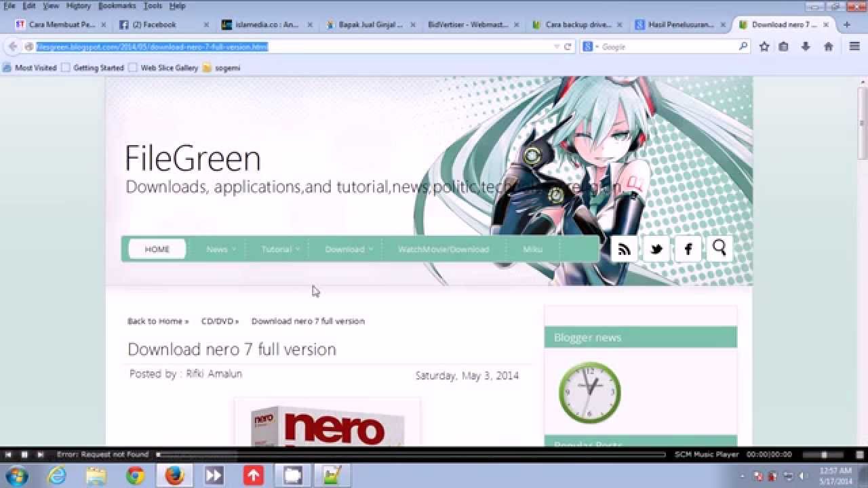
Task: Open the double-arrow taskbar application
Action: (x=214, y=476)
